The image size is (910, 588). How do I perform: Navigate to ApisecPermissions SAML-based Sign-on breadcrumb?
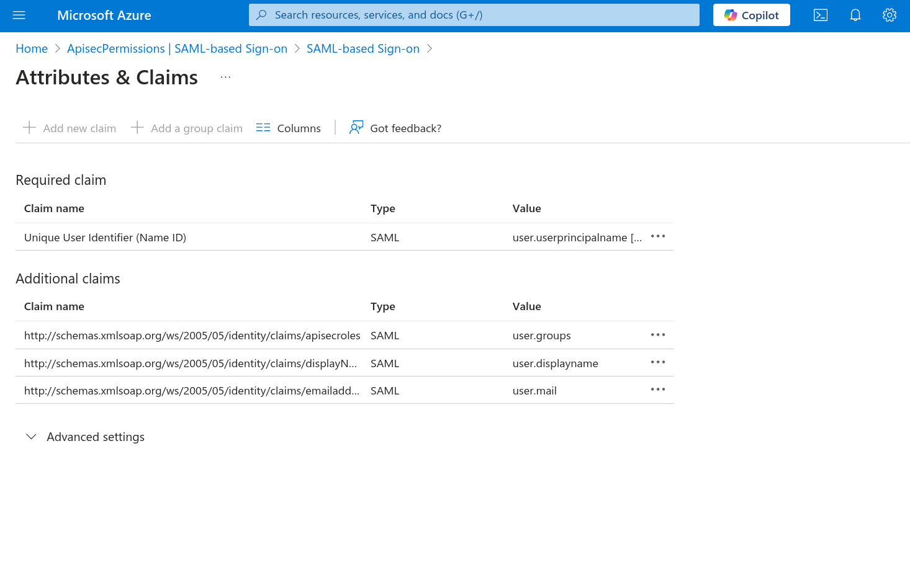(x=177, y=49)
